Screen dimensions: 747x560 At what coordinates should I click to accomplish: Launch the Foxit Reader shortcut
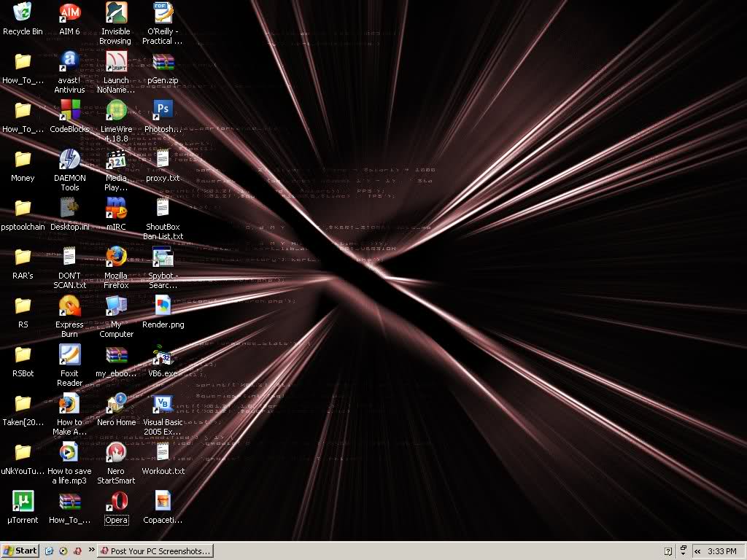69,355
